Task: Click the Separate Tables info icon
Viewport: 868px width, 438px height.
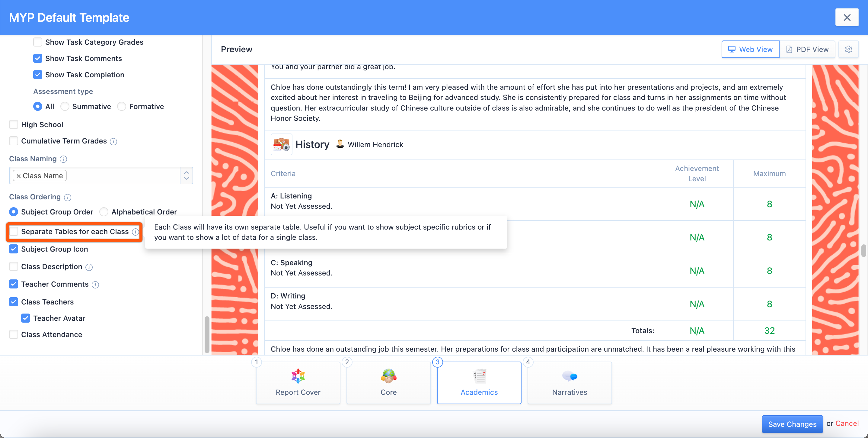Action: tap(135, 232)
